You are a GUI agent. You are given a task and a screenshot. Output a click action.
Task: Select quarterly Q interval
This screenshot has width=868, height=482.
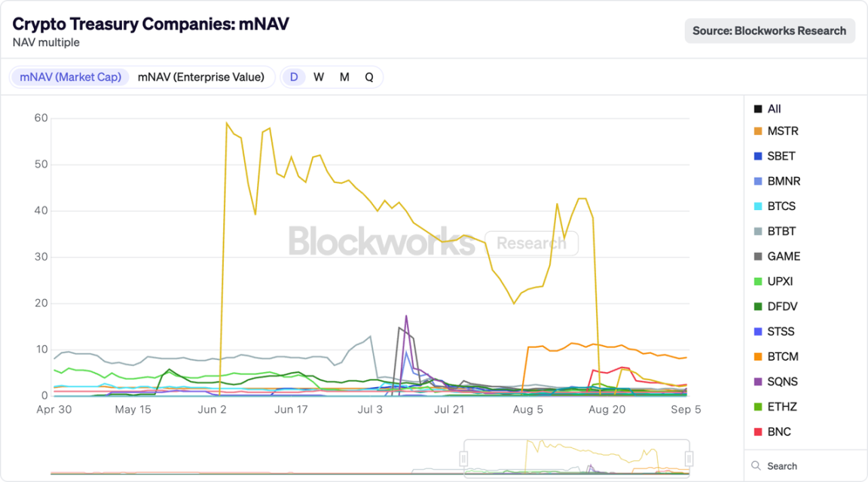coord(369,77)
